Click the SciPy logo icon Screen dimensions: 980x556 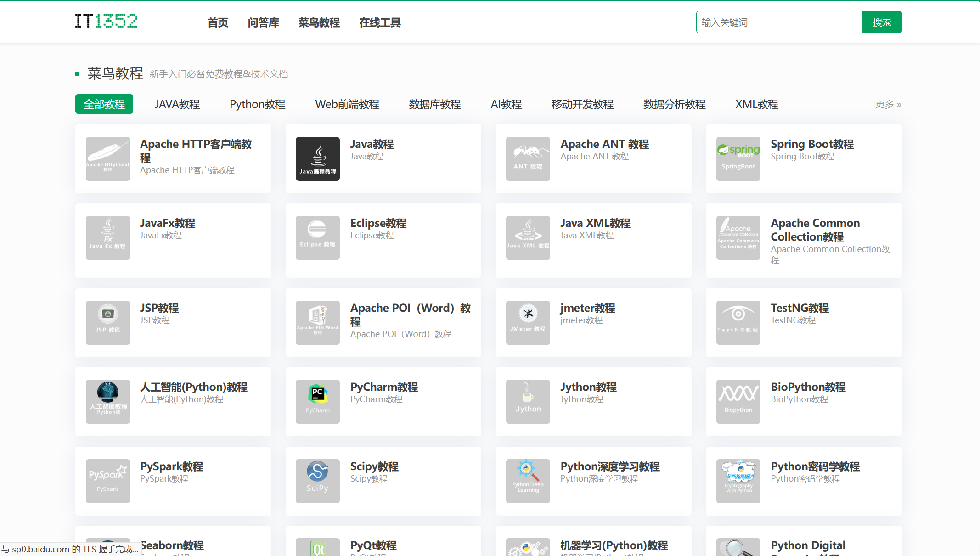(x=317, y=481)
